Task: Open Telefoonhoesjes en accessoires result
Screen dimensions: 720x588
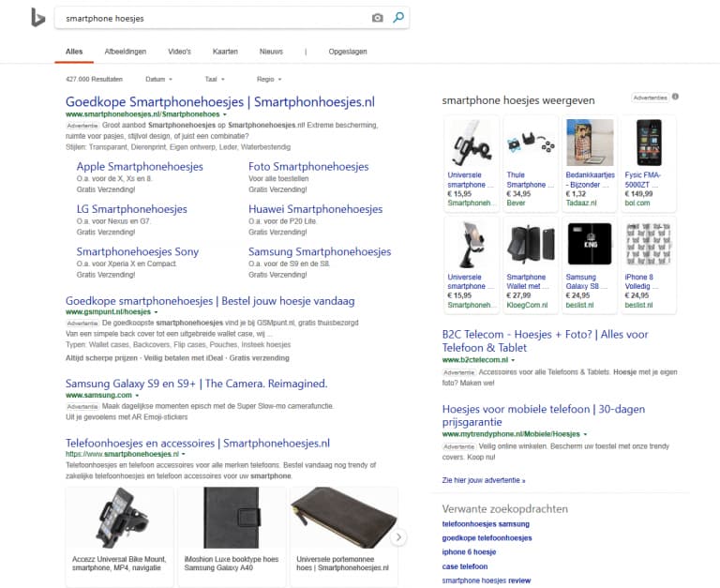Action: point(198,444)
